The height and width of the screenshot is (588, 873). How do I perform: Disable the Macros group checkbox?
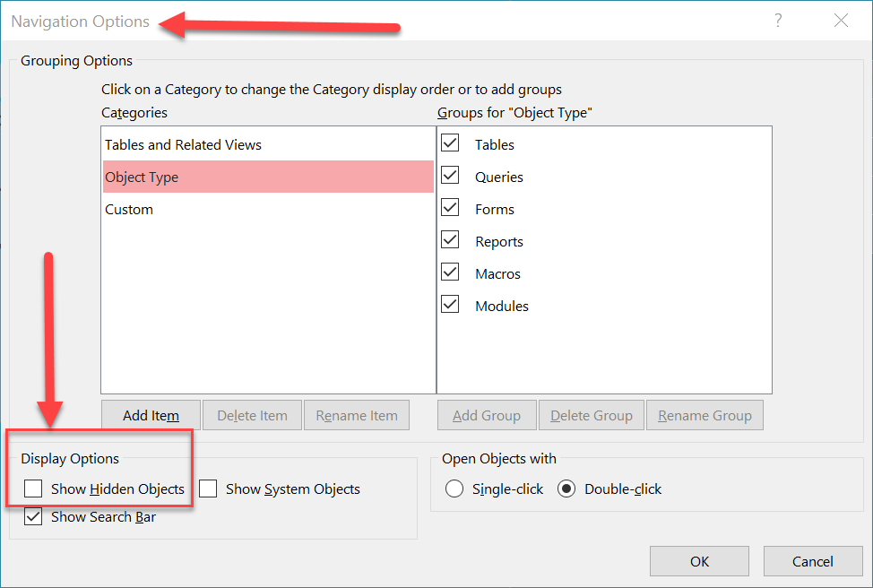click(x=451, y=272)
